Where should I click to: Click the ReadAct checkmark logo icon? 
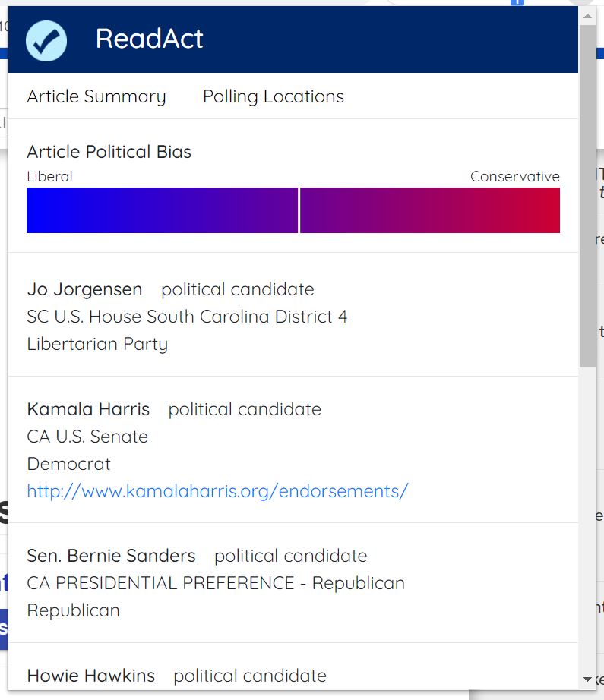[x=46, y=40]
